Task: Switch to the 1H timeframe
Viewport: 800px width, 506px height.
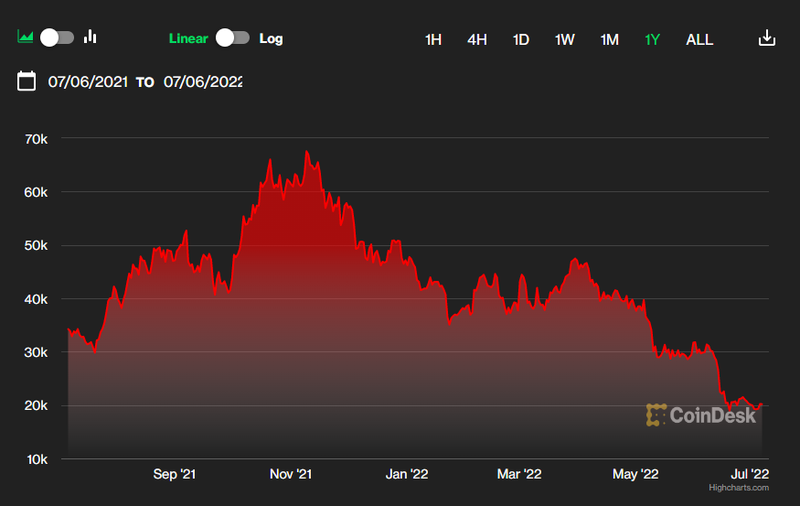Action: click(x=433, y=40)
